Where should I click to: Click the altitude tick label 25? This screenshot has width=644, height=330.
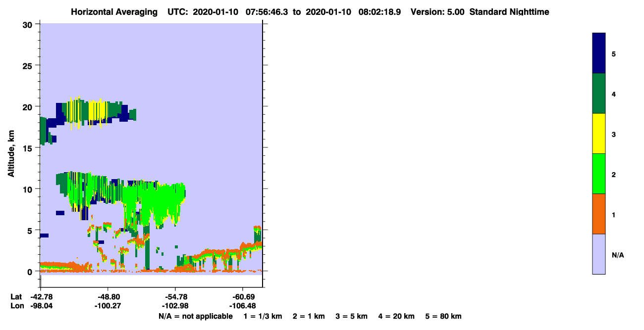pyautogui.click(x=29, y=65)
